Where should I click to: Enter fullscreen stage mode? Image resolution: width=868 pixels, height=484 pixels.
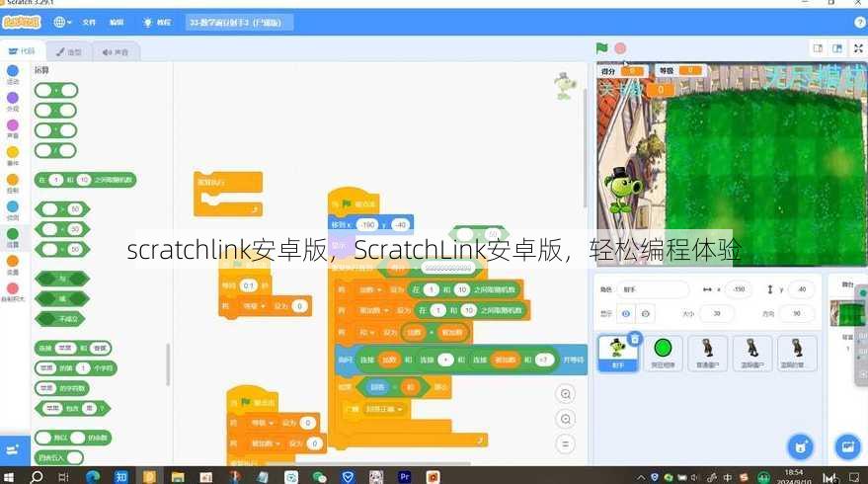coord(858,48)
